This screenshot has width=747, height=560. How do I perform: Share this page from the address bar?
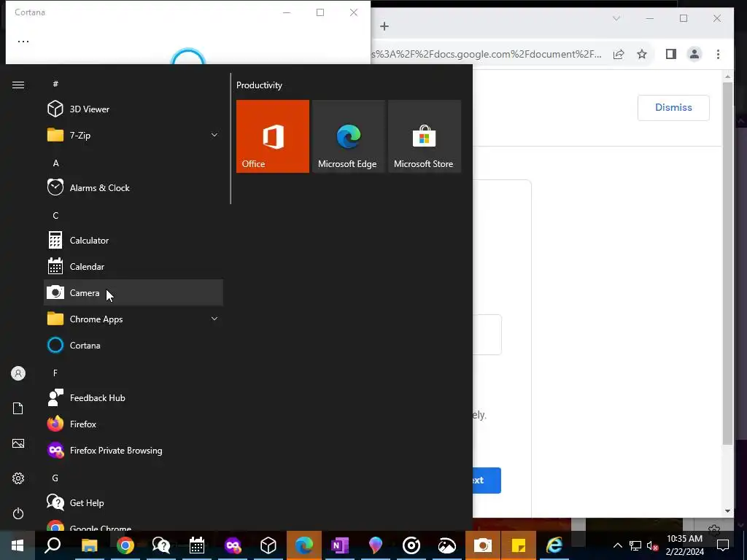pyautogui.click(x=619, y=54)
